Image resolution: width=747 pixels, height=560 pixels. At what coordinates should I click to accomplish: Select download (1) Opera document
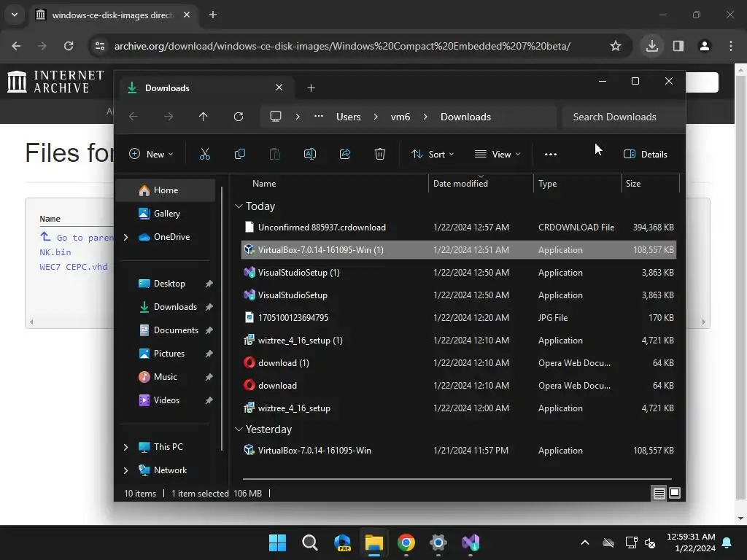click(459, 363)
